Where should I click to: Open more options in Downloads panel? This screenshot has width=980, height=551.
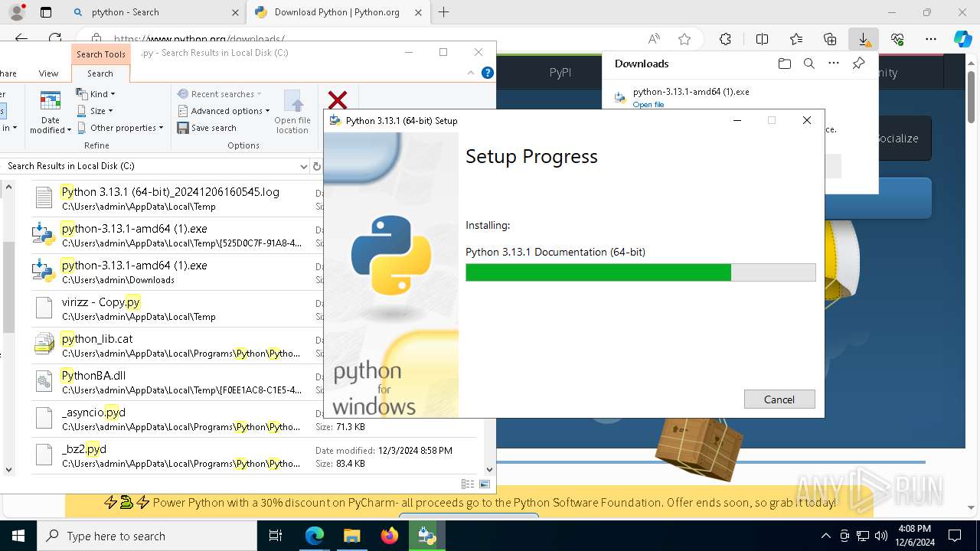pyautogui.click(x=834, y=64)
